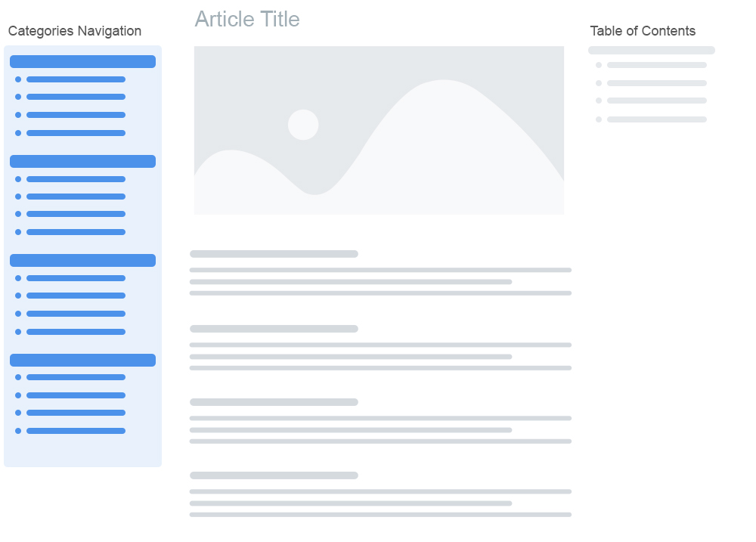The height and width of the screenshot is (542, 756).
Task: Click the third link under the third category
Action: pos(76,314)
